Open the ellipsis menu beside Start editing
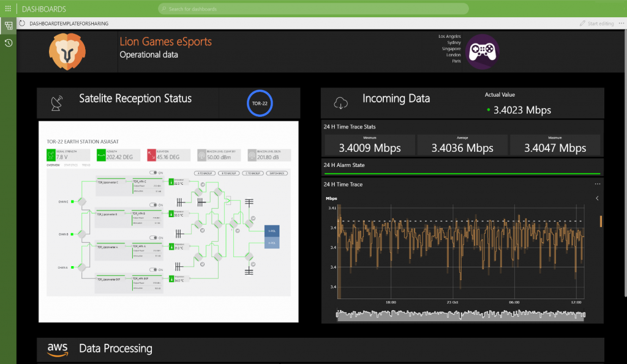This screenshot has width=627, height=364. tap(621, 23)
